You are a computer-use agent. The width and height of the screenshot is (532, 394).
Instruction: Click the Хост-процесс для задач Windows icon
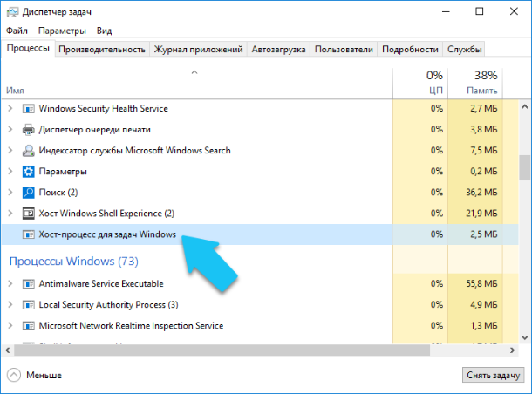click(29, 234)
